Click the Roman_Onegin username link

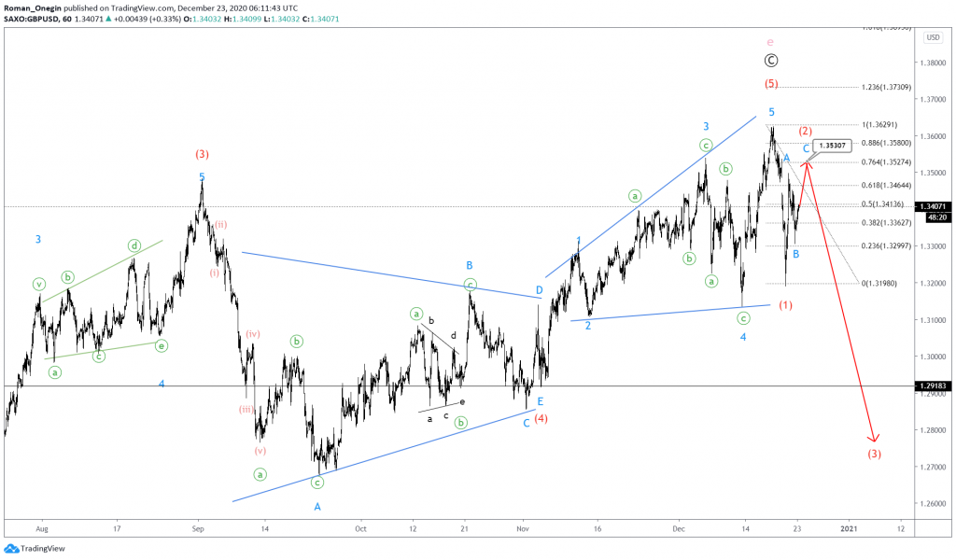(33, 8)
